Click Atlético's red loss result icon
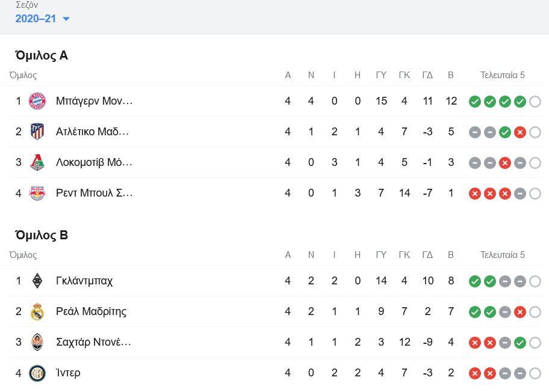 click(520, 132)
